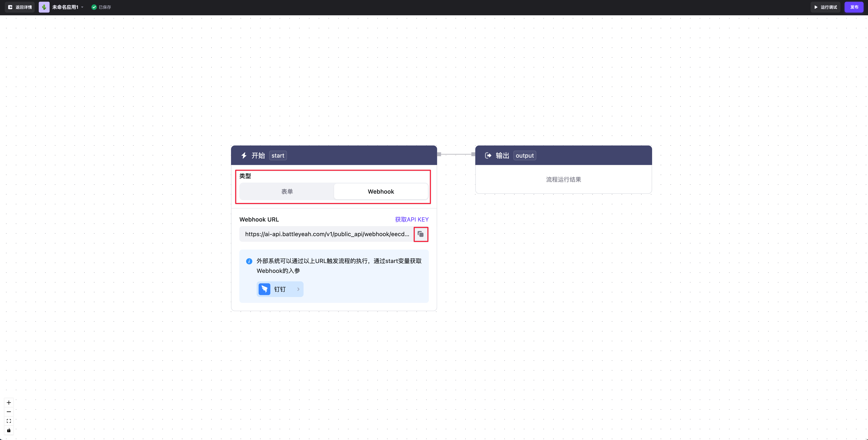Click the start node output connector handle
Image resolution: width=868 pixels, height=440 pixels.
click(x=439, y=154)
